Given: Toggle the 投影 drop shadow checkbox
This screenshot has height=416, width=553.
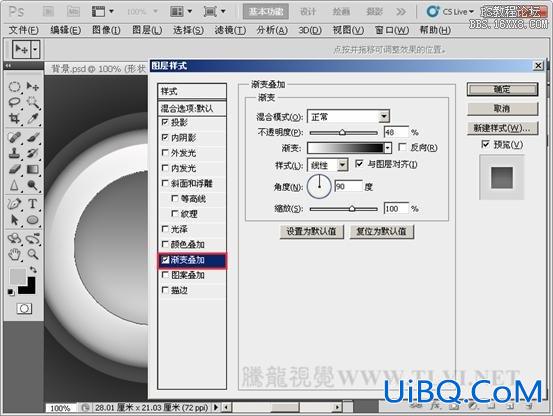Looking at the screenshot, I should pyautogui.click(x=165, y=122).
